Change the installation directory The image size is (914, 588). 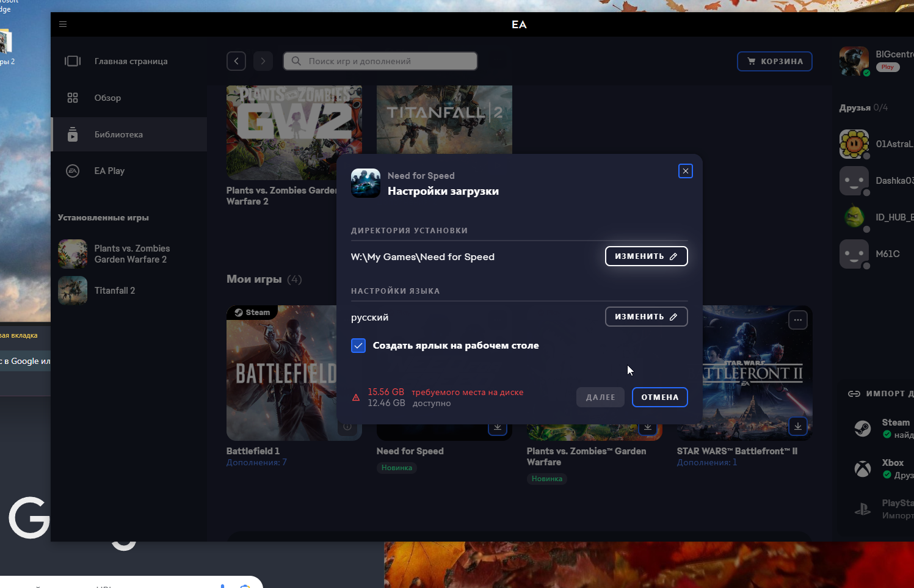(x=647, y=256)
